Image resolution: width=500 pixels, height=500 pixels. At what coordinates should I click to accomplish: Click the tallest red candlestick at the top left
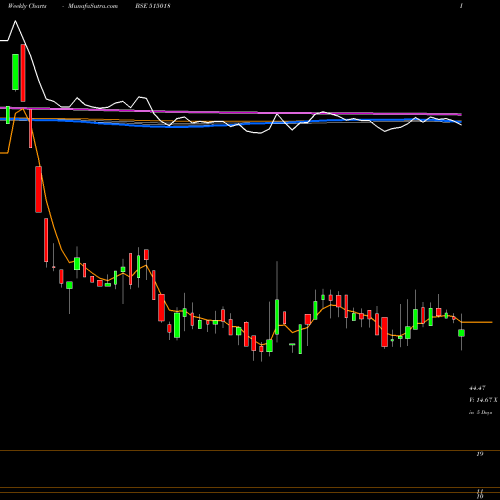coord(23,73)
